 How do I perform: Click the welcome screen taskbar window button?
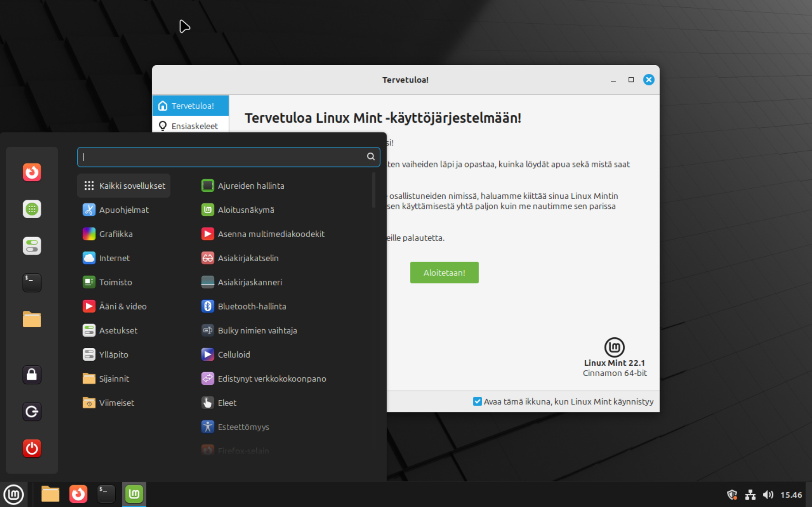tap(134, 494)
